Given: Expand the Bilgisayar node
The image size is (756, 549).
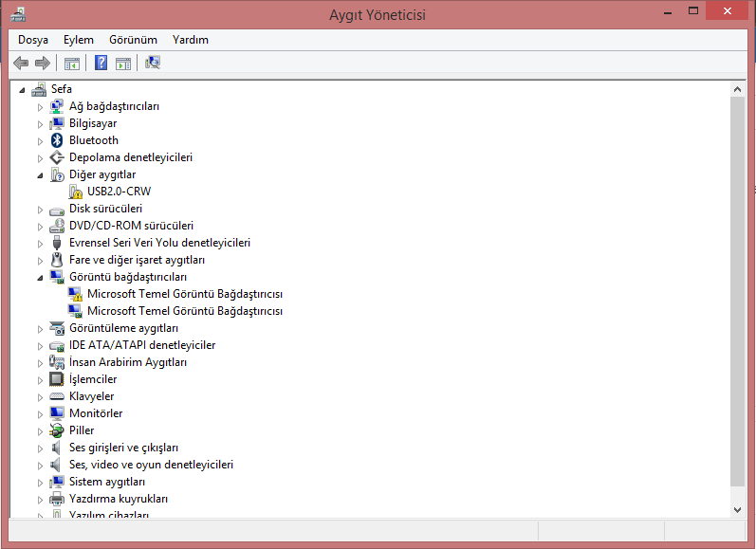Looking at the screenshot, I should tap(40, 124).
